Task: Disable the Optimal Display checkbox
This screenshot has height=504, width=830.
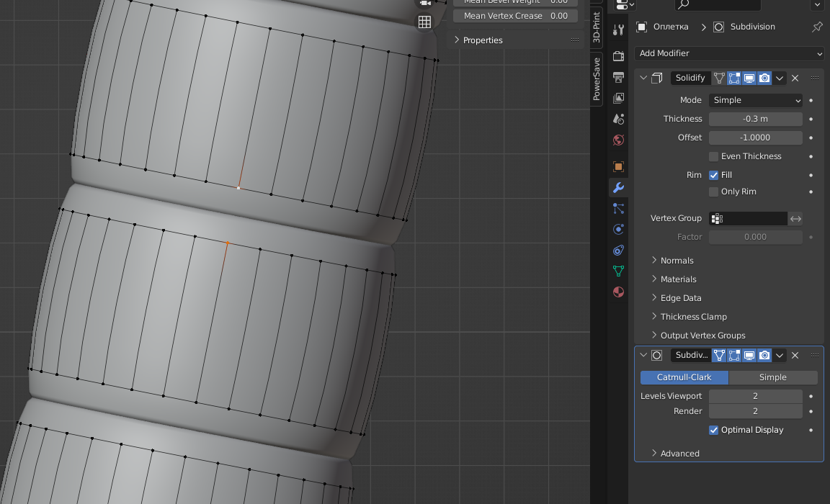Action: [713, 430]
